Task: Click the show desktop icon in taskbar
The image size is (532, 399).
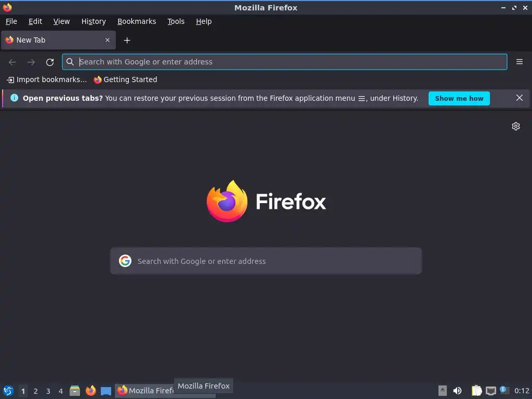Action: [106, 391]
